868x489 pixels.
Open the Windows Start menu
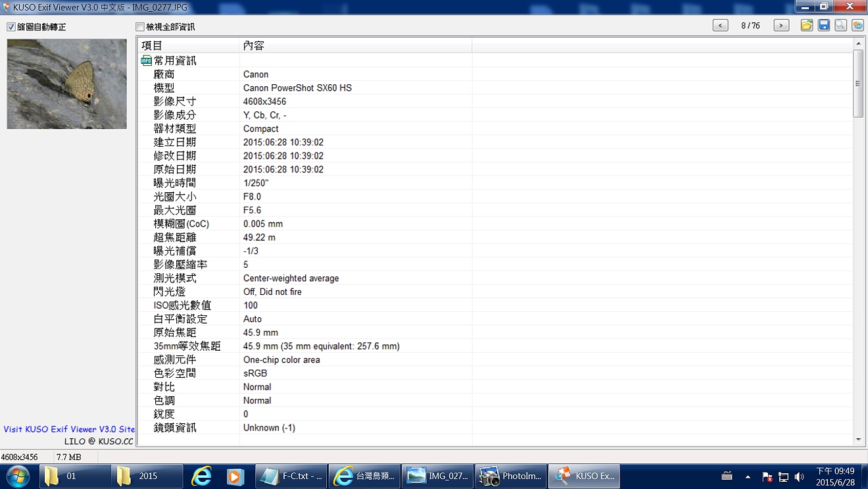point(18,476)
